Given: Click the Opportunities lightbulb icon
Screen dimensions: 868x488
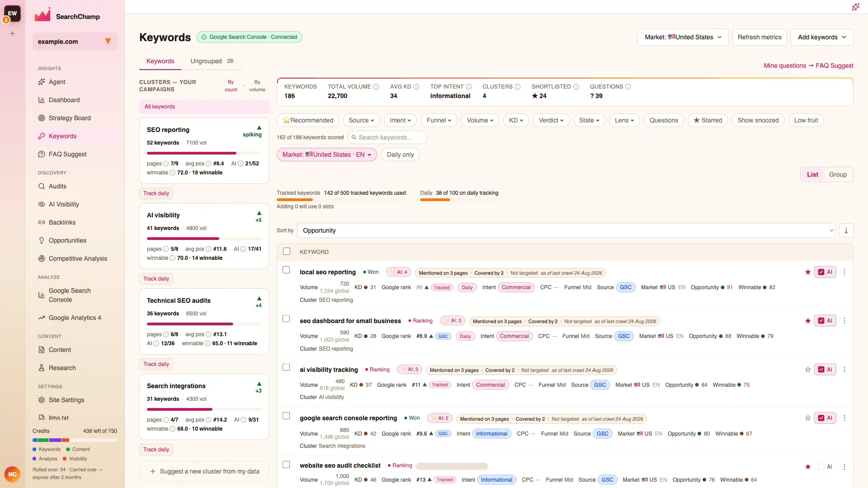Looking at the screenshot, I should click(x=42, y=240).
